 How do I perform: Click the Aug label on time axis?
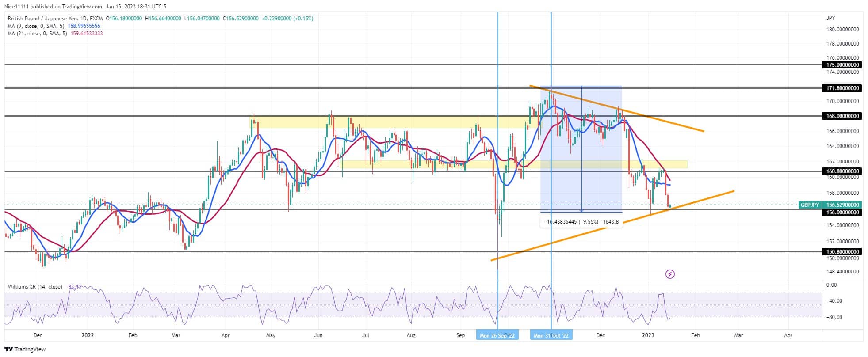411,335
